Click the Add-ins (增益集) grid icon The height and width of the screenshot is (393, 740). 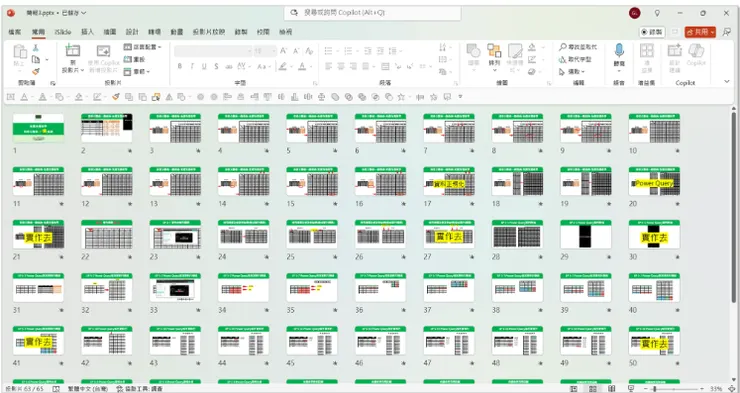[647, 51]
